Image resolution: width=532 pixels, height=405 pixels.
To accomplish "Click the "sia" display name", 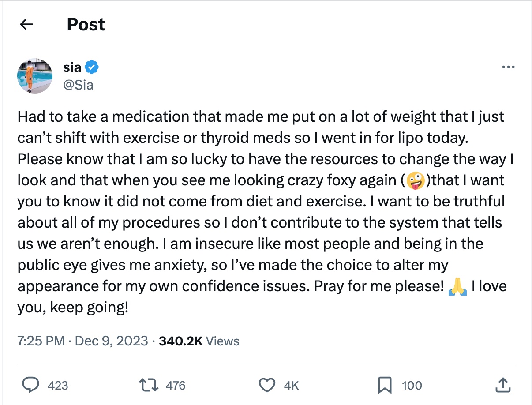I will point(72,67).
